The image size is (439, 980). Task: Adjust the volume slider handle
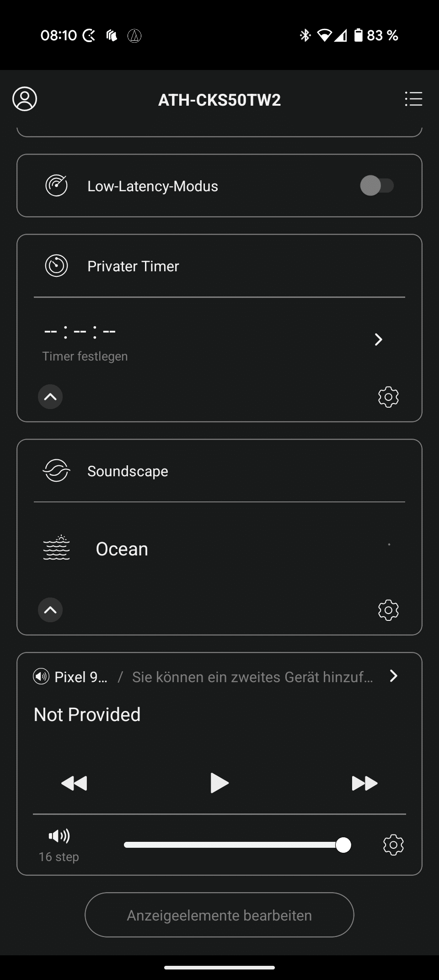pyautogui.click(x=343, y=845)
